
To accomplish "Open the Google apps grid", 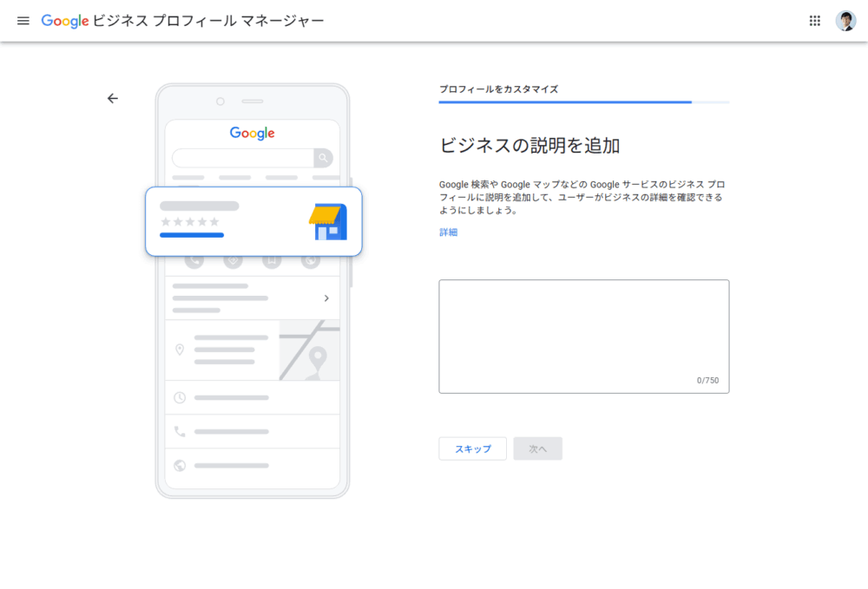I will click(x=814, y=21).
